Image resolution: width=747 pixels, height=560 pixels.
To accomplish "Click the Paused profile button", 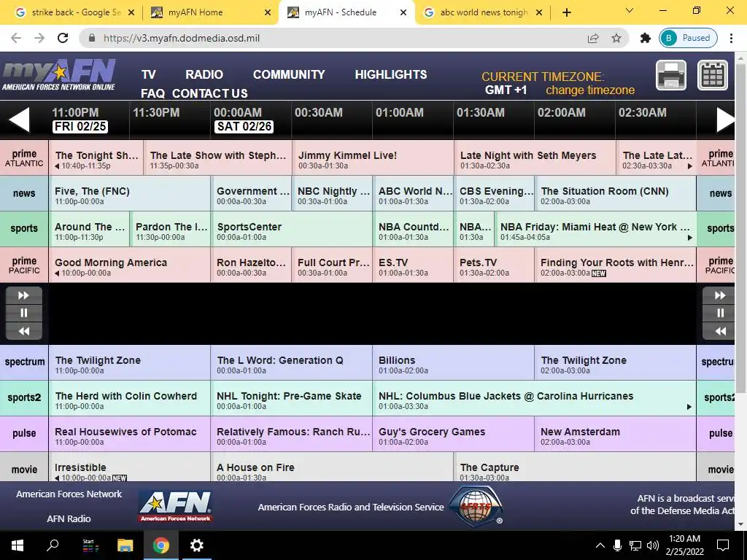I will 688,38.
